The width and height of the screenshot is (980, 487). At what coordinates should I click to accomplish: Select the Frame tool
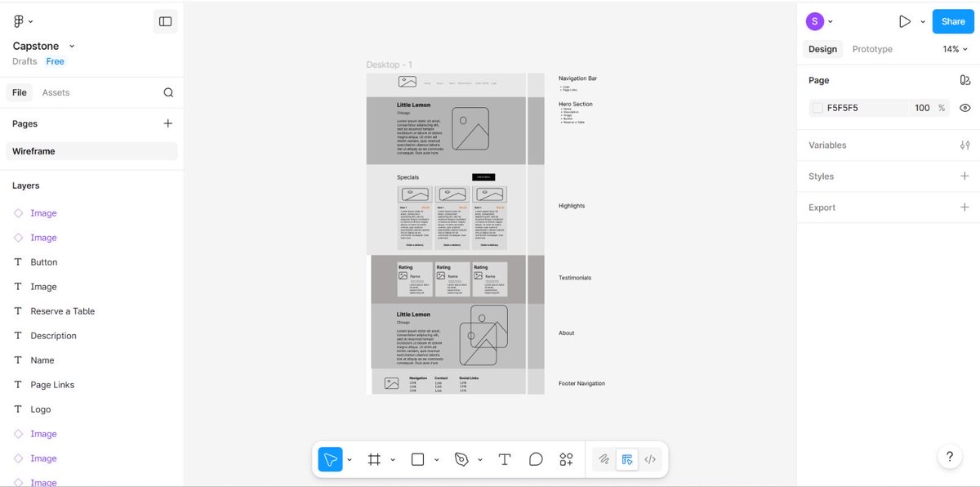(x=374, y=459)
